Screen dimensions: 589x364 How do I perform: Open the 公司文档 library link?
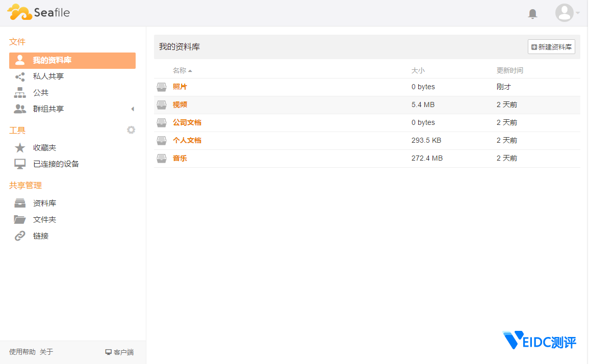click(x=187, y=123)
